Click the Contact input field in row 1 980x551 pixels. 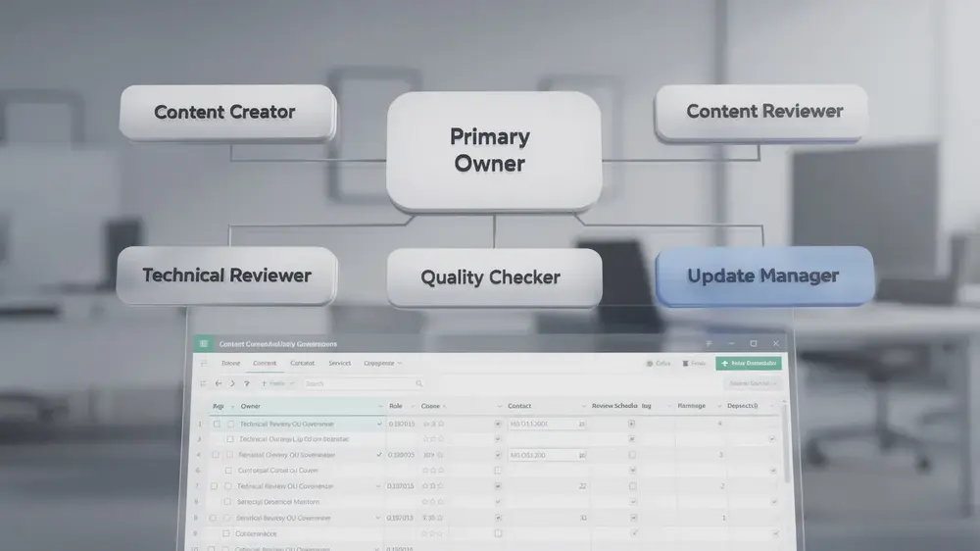[546, 425]
